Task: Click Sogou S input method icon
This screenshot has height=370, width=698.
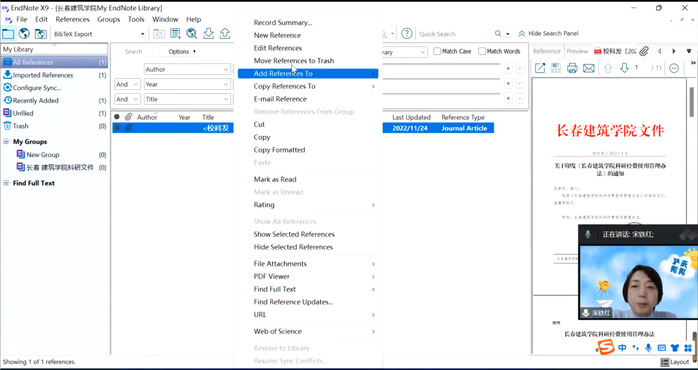Action: coord(606,347)
